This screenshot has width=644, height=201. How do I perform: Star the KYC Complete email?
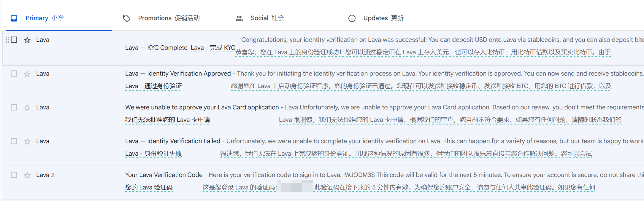[x=27, y=40]
